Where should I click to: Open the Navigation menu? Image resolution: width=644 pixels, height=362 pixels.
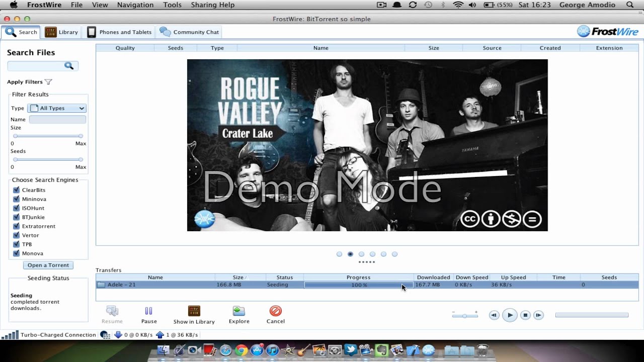[135, 5]
